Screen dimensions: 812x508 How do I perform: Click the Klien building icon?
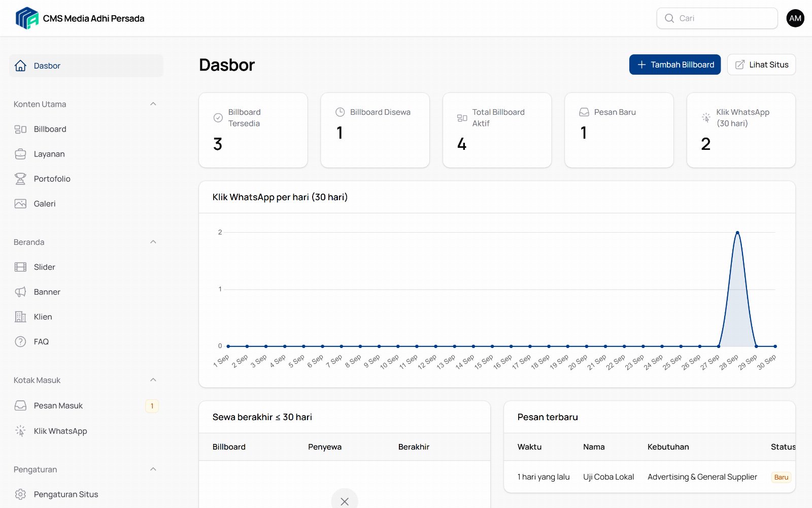20,317
